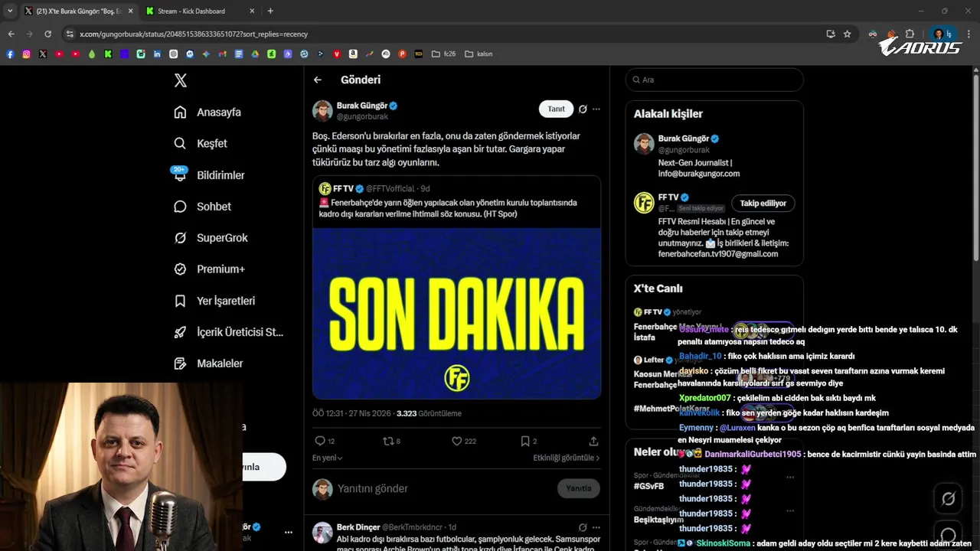The width and height of the screenshot is (980, 551).
Task: Open the floating Grok button
Action: 948,499
